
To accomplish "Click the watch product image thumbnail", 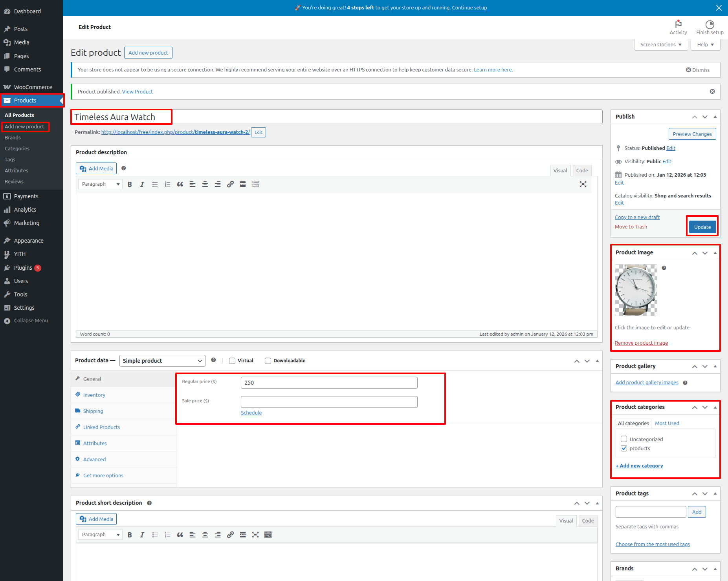I will [636, 290].
